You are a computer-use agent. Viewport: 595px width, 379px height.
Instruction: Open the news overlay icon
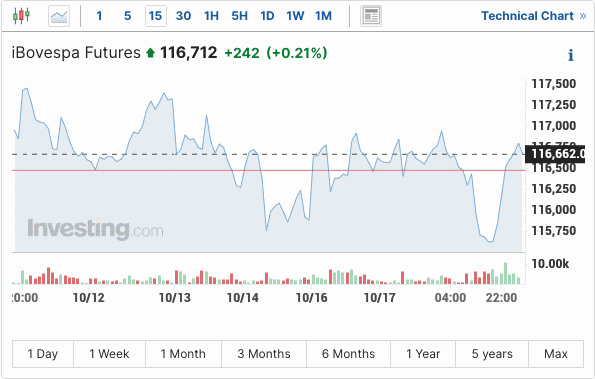pyautogui.click(x=371, y=16)
